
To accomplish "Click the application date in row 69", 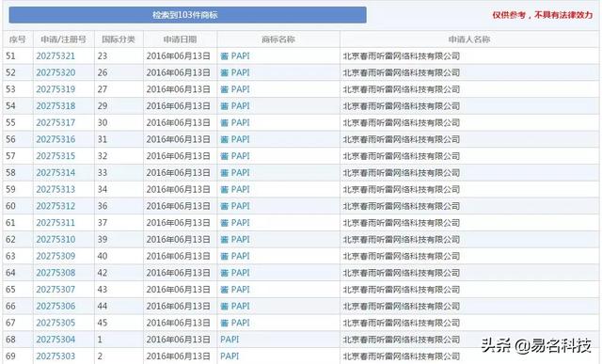I will [178, 356].
